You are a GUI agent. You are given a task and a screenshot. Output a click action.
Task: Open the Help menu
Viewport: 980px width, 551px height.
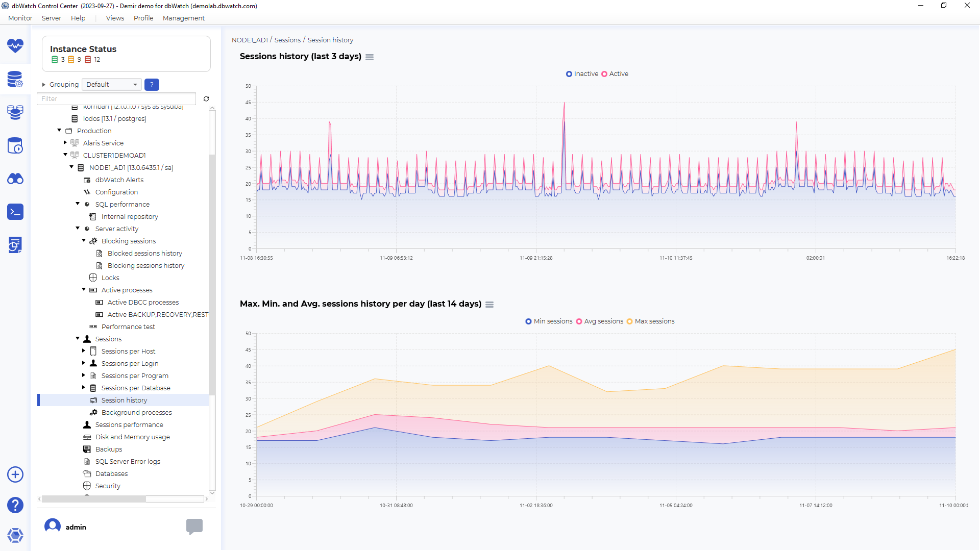(78, 18)
